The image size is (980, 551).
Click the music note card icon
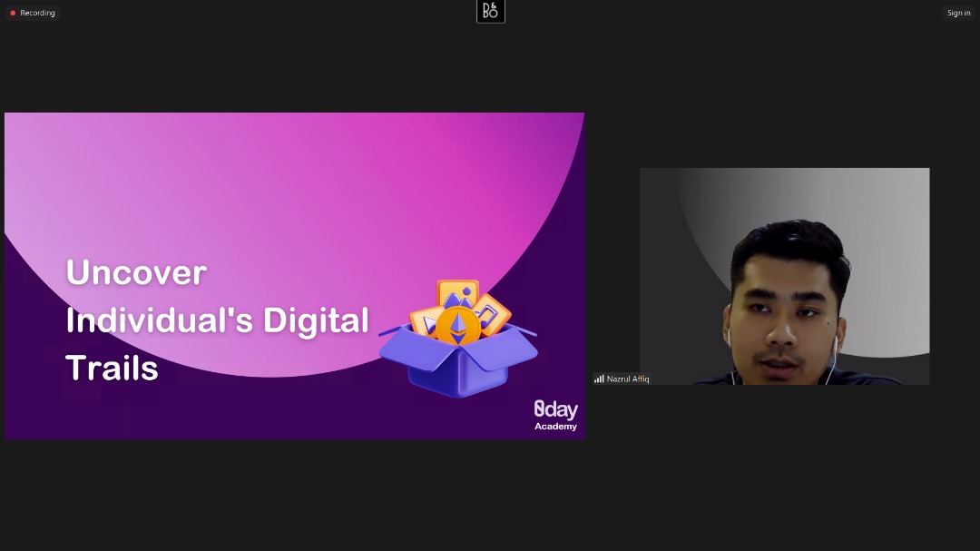[492, 313]
